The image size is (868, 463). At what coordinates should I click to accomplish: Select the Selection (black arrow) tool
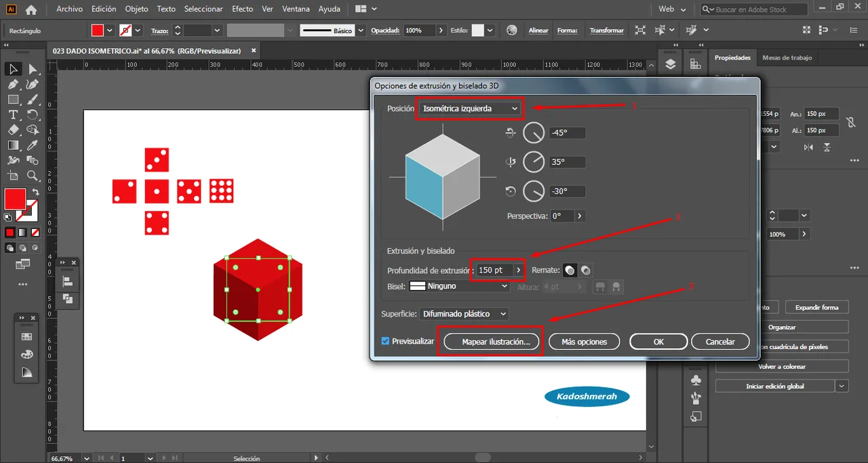13,69
